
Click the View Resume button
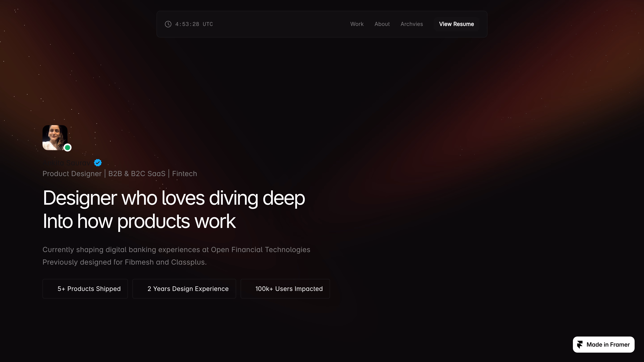pos(456,24)
